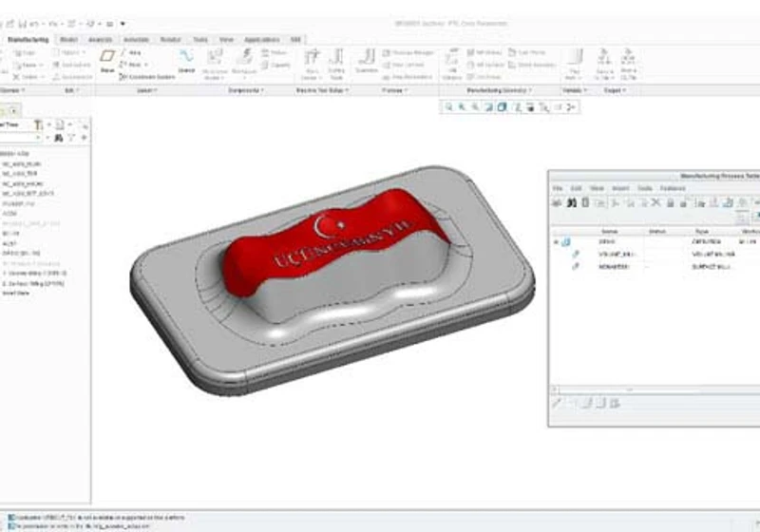
Task: Click the Name column header in Process Table
Action: point(609,232)
